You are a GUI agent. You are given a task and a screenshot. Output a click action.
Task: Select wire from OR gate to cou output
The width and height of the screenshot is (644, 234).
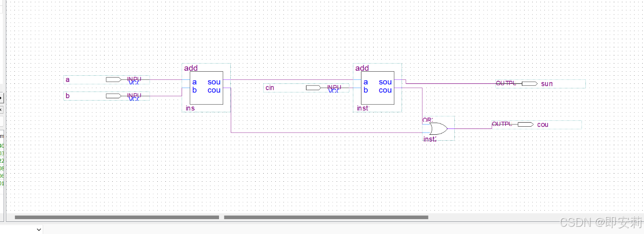(x=470, y=128)
